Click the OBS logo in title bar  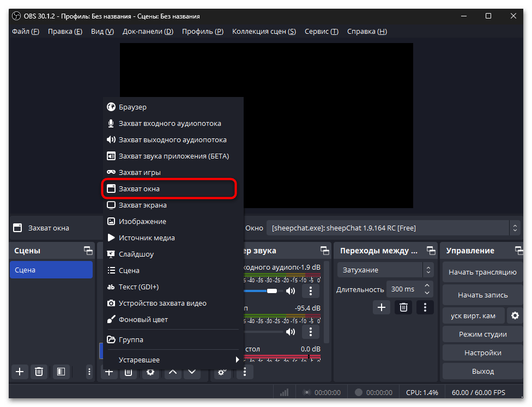point(16,16)
